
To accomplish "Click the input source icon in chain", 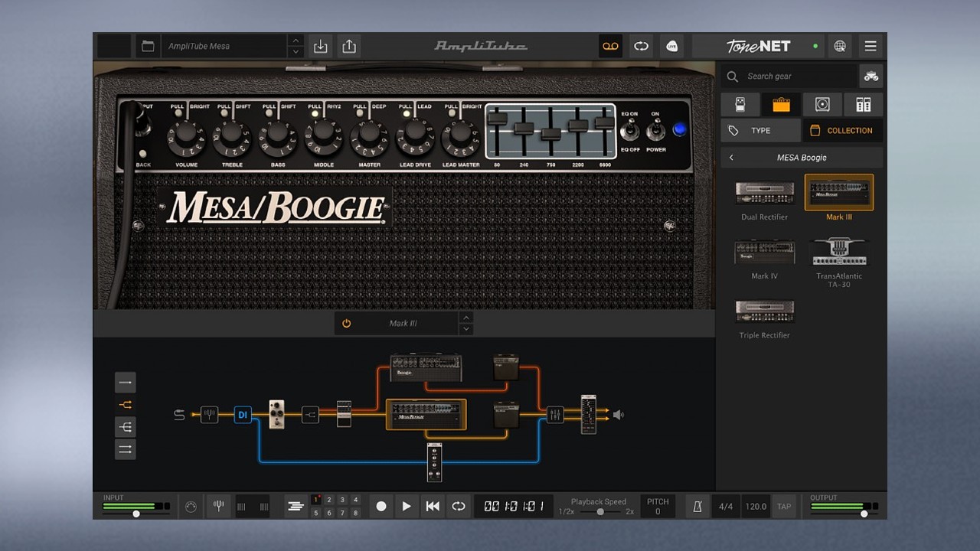I will (179, 415).
